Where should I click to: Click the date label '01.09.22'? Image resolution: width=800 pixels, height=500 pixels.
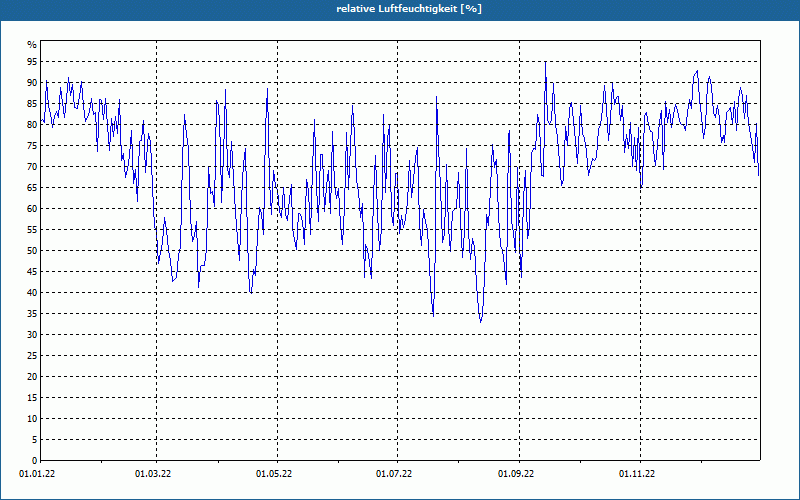(x=516, y=474)
